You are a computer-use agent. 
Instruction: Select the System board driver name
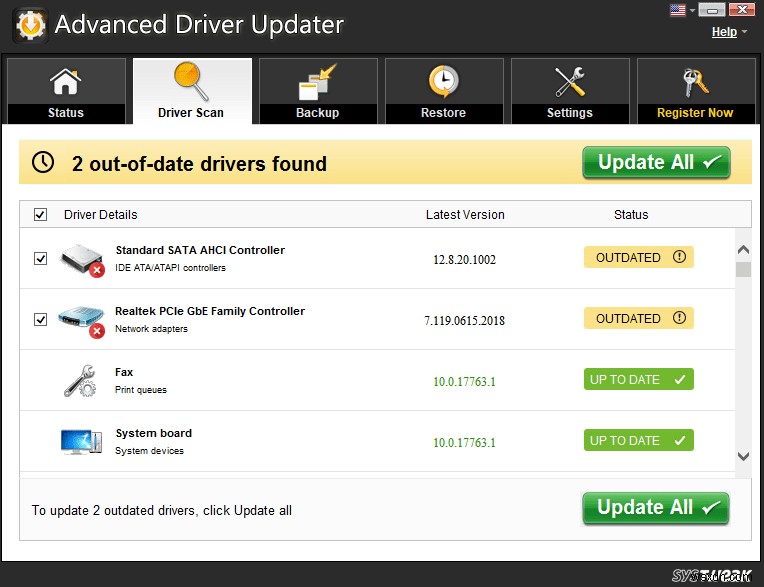[154, 433]
